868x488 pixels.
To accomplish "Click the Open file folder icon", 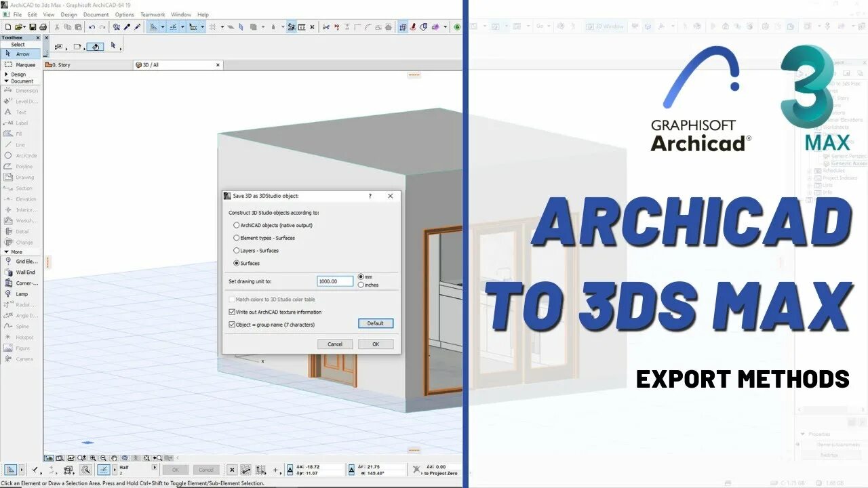I will (x=18, y=27).
